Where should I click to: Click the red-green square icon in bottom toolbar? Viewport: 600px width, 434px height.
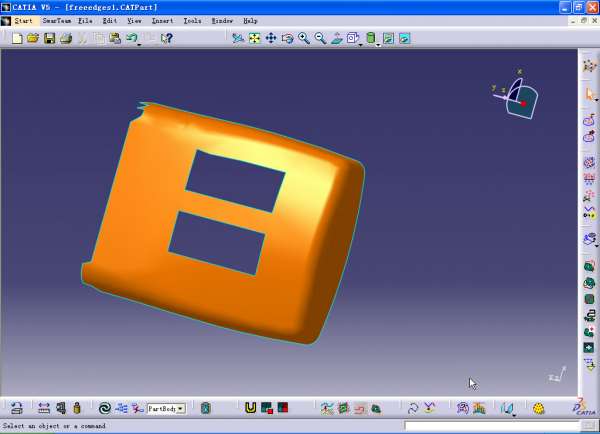pyautogui.click(x=283, y=408)
